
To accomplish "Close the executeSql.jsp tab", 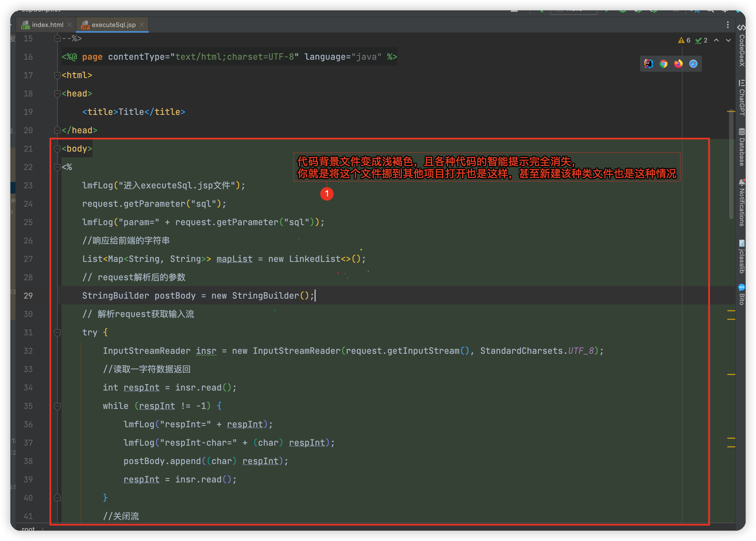I will (x=142, y=25).
